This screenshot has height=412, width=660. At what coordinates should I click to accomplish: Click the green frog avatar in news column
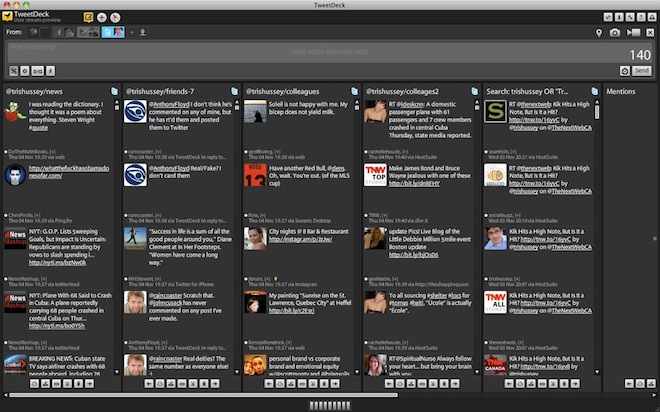pyautogui.click(x=15, y=112)
